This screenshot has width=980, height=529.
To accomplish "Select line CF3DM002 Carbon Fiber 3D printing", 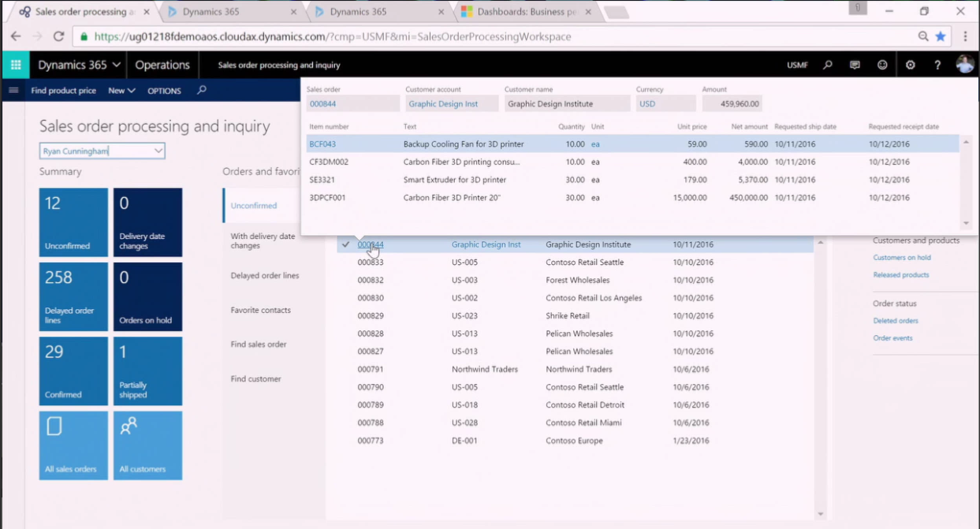I will click(x=633, y=162).
